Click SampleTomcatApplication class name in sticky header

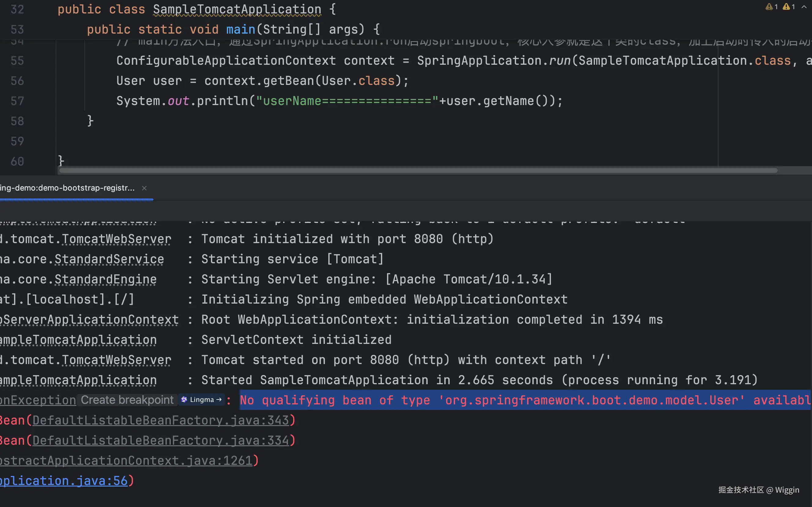237,9
